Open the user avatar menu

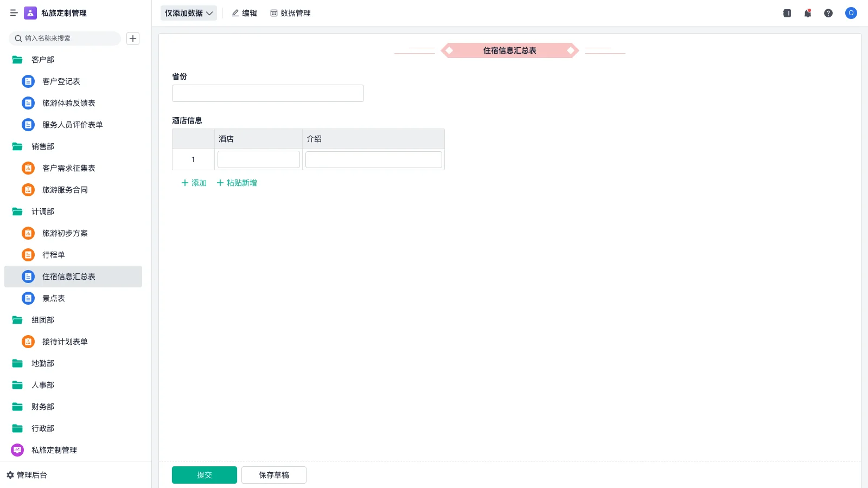tap(851, 13)
